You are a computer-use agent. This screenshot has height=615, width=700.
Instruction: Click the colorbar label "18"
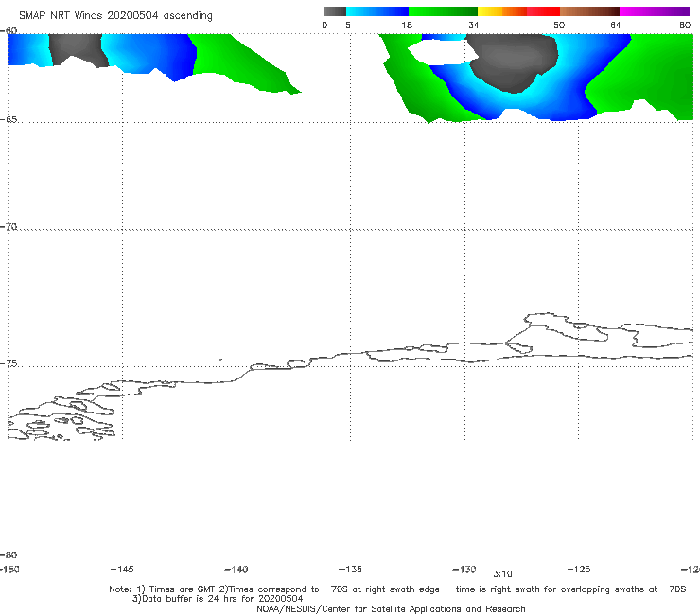407,25
